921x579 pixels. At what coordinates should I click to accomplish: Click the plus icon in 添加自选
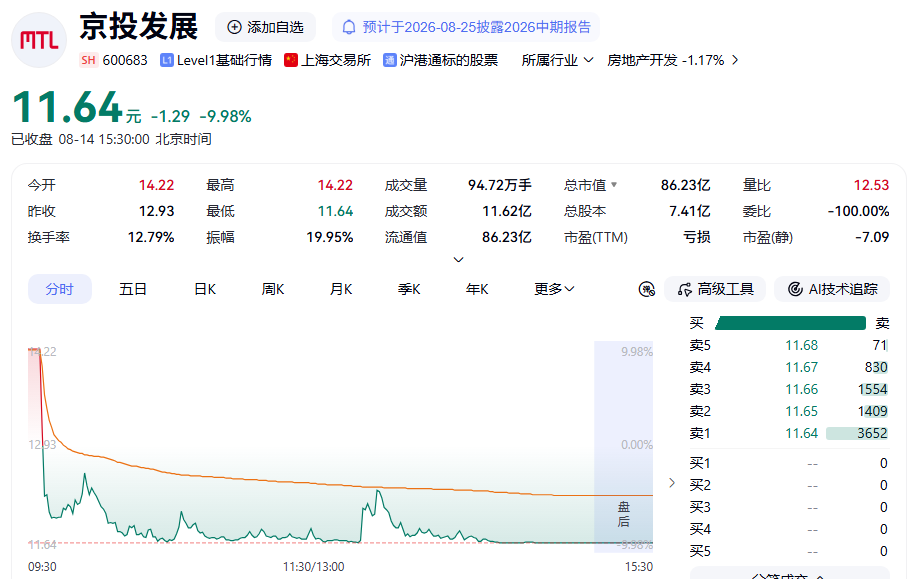point(234,27)
